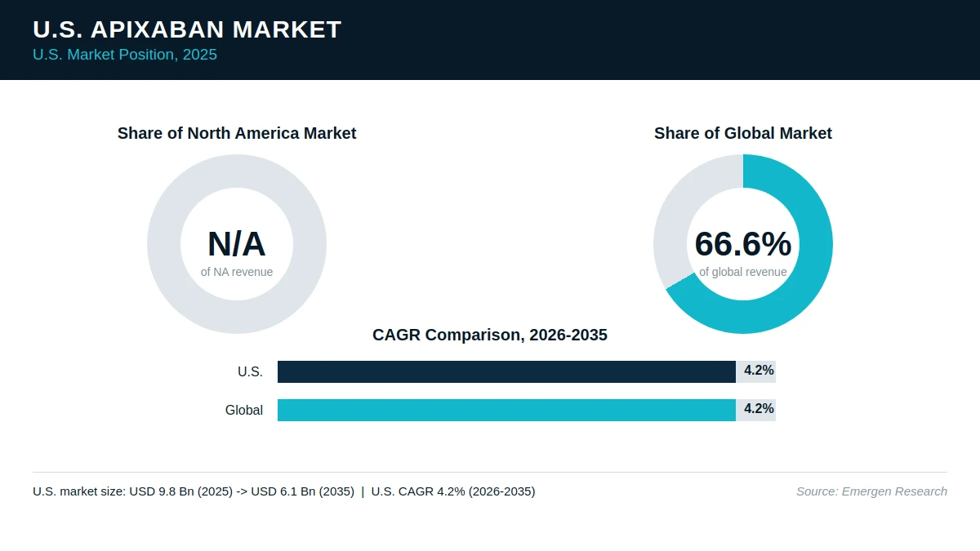
Task: Click the 66.6% global share value
Action: [743, 244]
